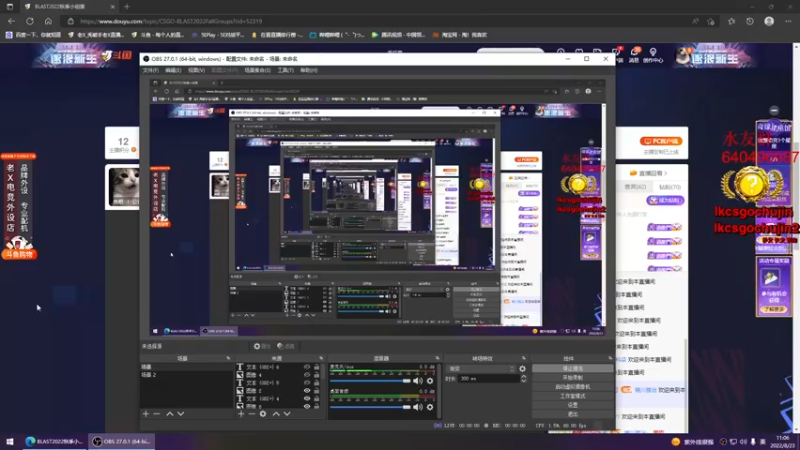The width and height of the screenshot is (800, 450).
Task: Adjust 麦克风/Aux volume slider
Action: point(370,381)
